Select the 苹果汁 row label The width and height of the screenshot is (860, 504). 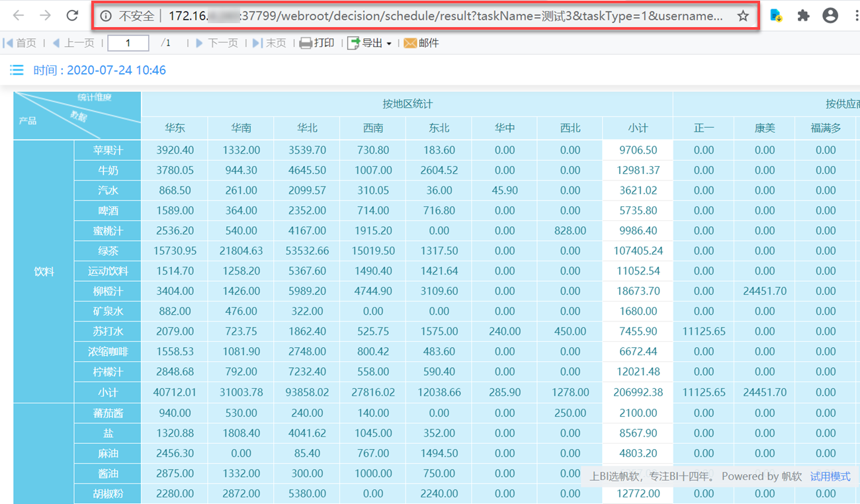click(108, 150)
